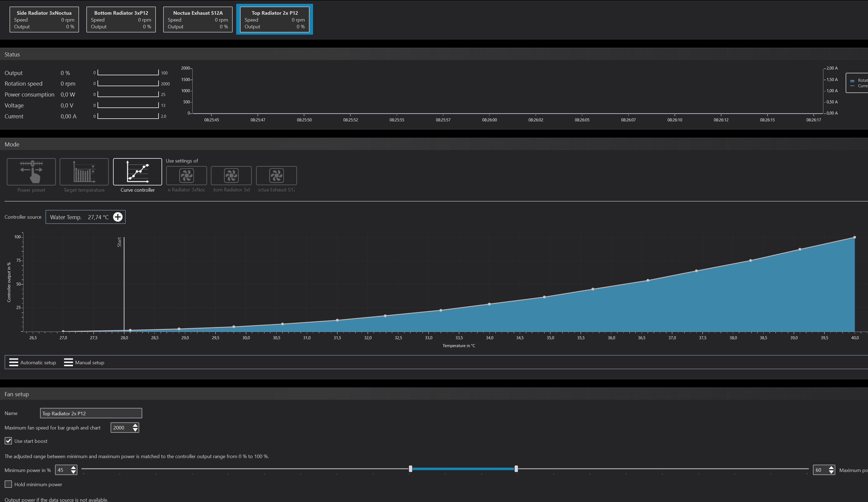This screenshot has width=868, height=502.
Task: Use settings of Noctua Exhaust S12A fan
Action: click(x=276, y=176)
